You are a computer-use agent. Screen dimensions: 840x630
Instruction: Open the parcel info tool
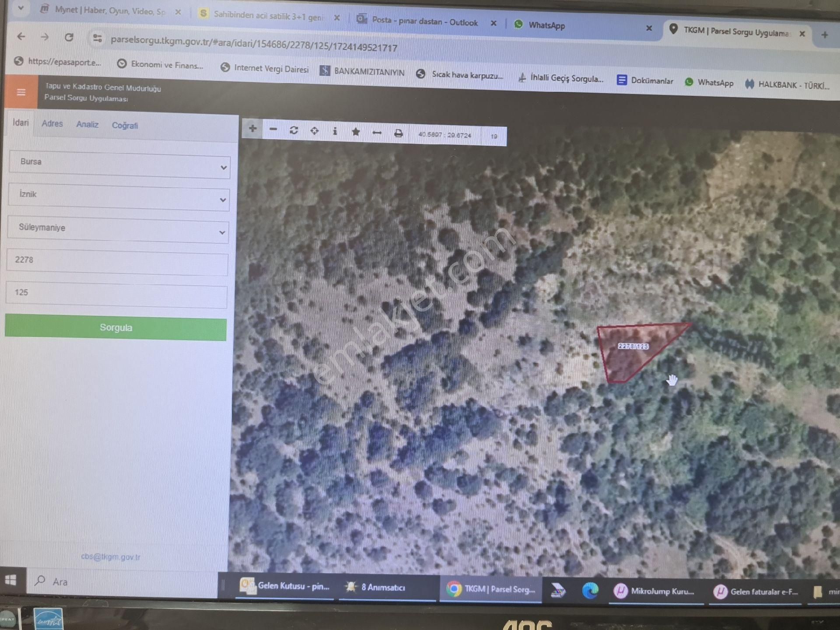point(335,131)
